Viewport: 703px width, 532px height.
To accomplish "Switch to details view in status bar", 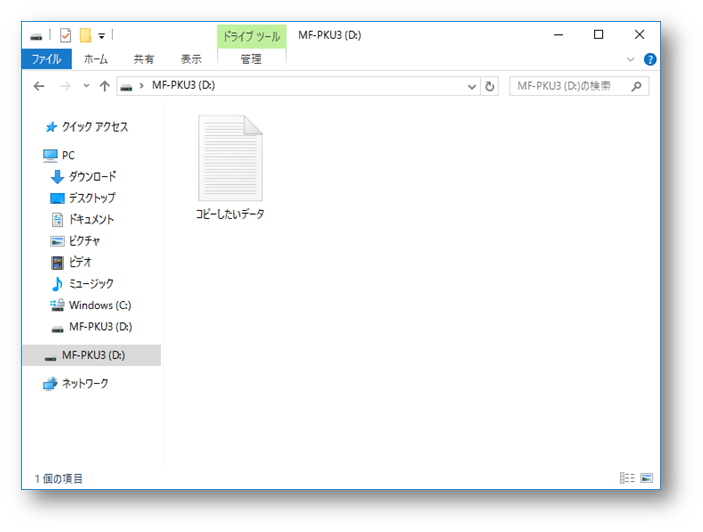I will [x=627, y=478].
